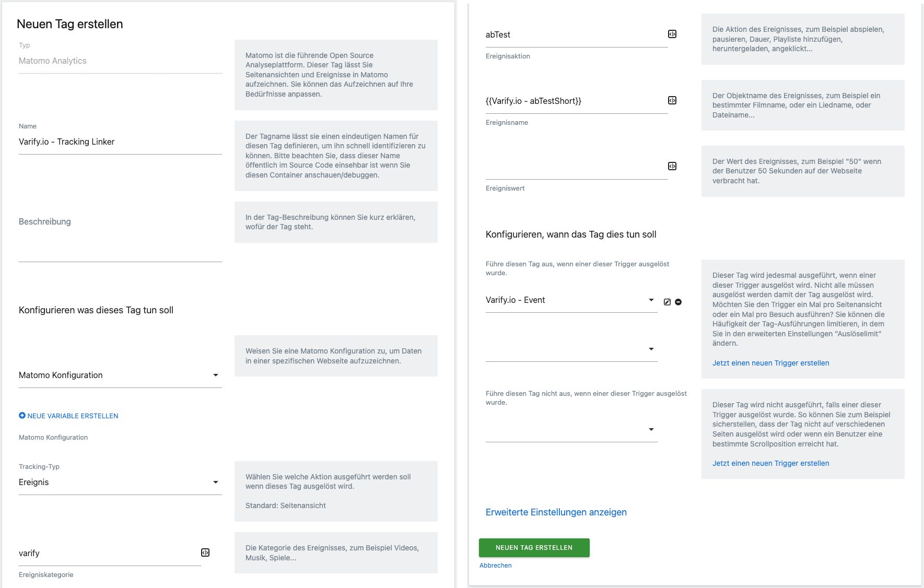
Task: Open variable picker beside Ereigniskategorie field
Action: (x=205, y=552)
